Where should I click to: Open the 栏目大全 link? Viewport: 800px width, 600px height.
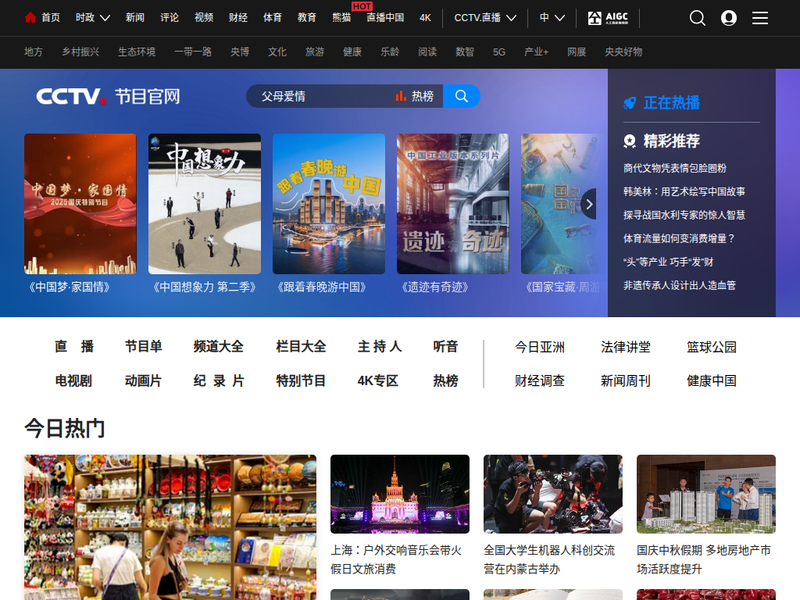tap(301, 347)
